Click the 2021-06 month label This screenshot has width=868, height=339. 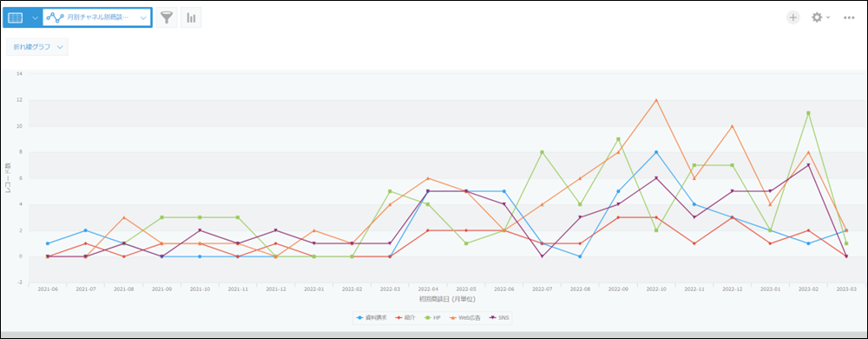[47, 289]
